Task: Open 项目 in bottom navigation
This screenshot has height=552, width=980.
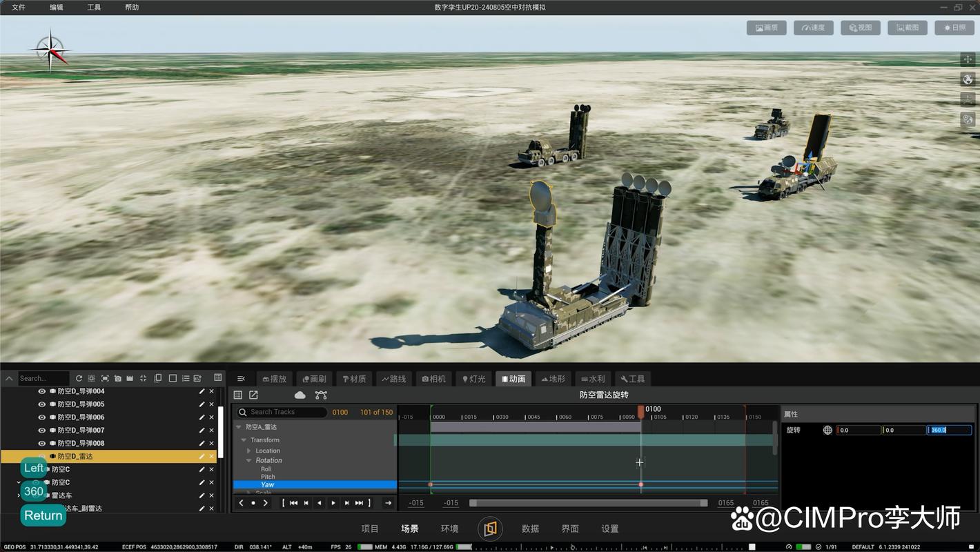Action: 370,529
